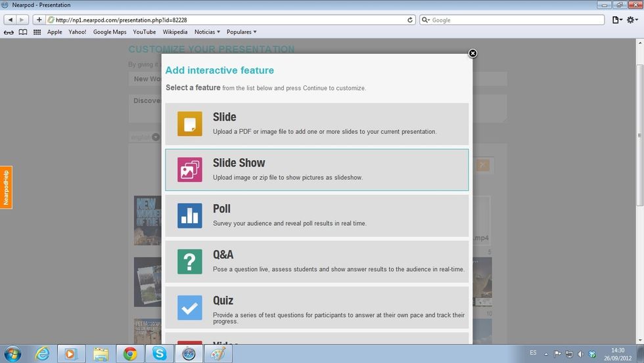Select the Q&A feature title

coord(223,255)
